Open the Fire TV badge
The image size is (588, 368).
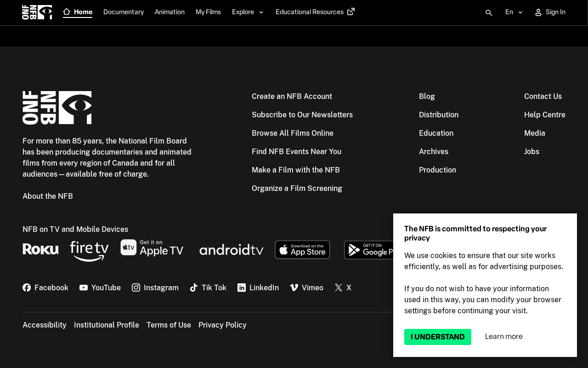(x=89, y=251)
